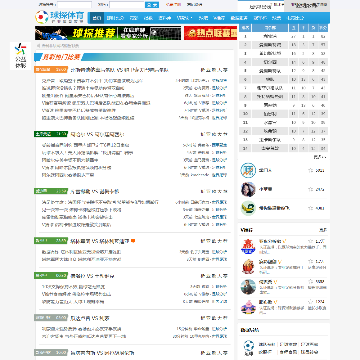360x360 pixels.
Task: Open the green and yellow cartoon avatar
Action: tap(248, 208)
